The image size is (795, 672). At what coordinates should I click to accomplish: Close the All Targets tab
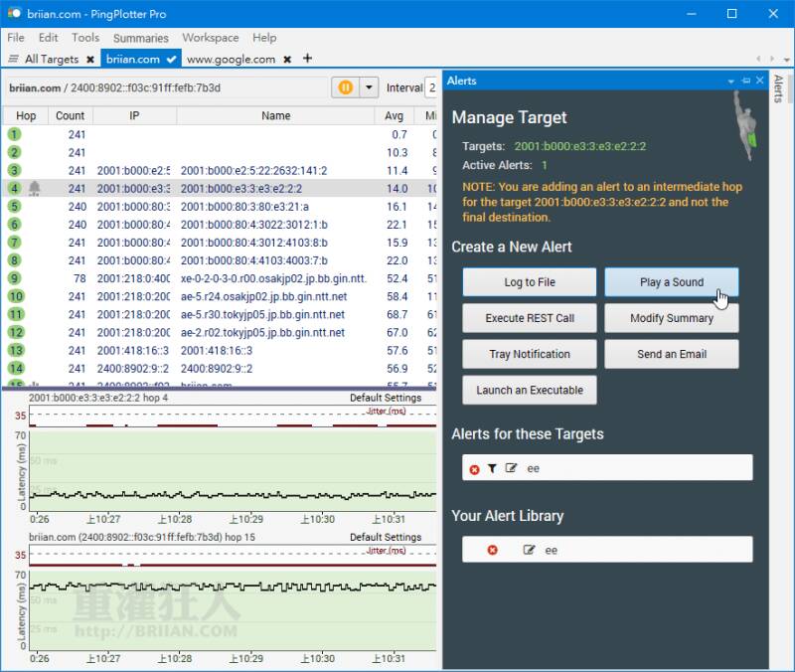90,60
